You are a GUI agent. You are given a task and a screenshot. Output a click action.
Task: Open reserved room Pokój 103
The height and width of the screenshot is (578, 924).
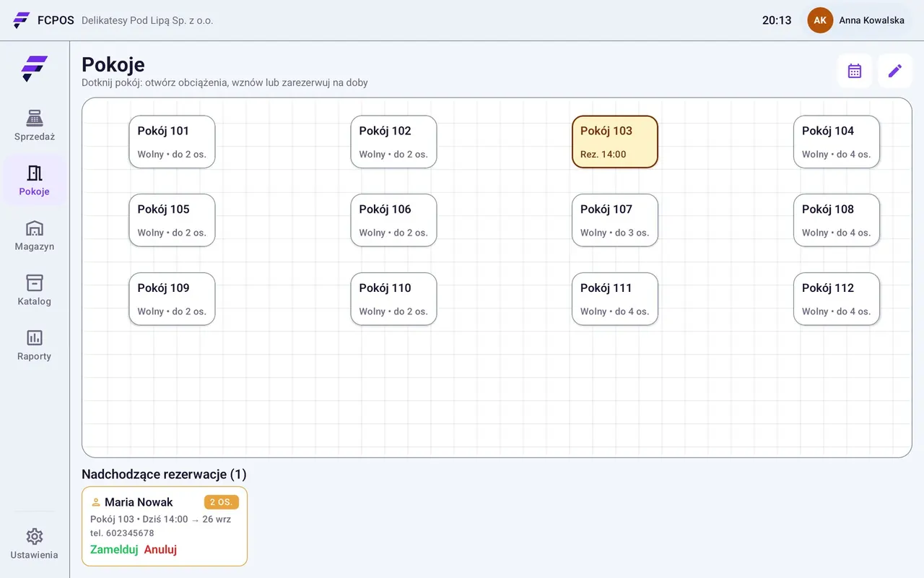point(615,142)
